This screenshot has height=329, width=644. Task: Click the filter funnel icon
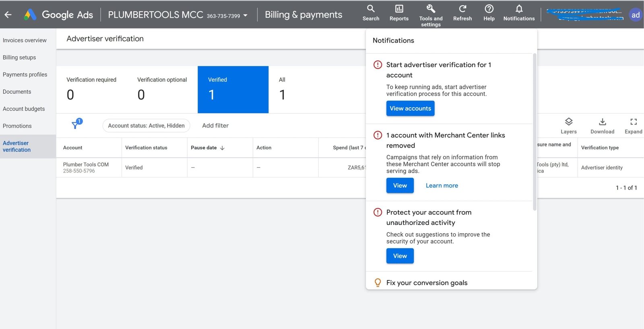(76, 125)
